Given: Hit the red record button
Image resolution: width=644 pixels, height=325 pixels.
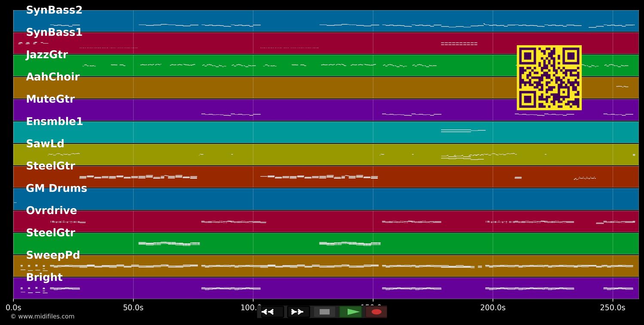Looking at the screenshot, I should (x=377, y=312).
